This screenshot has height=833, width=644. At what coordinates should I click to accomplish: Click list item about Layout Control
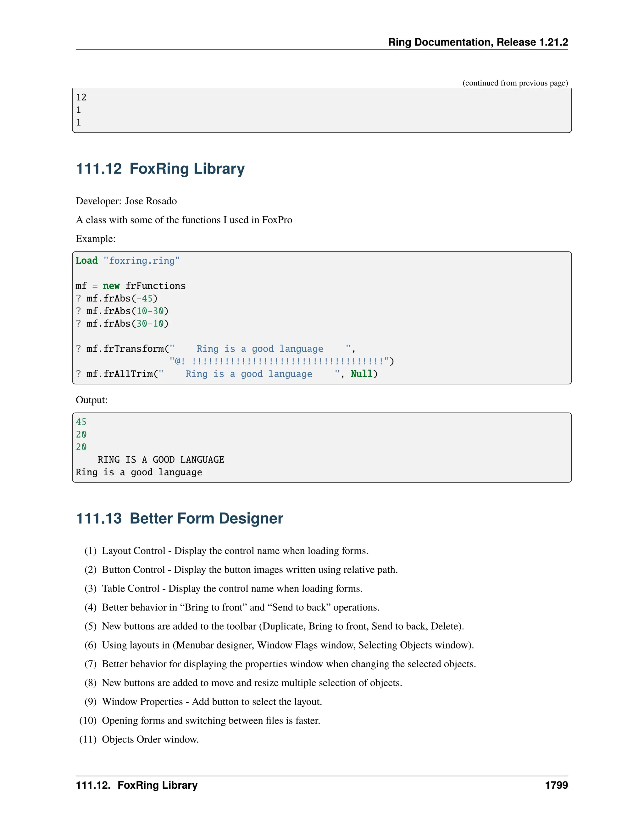pyautogui.click(x=235, y=551)
